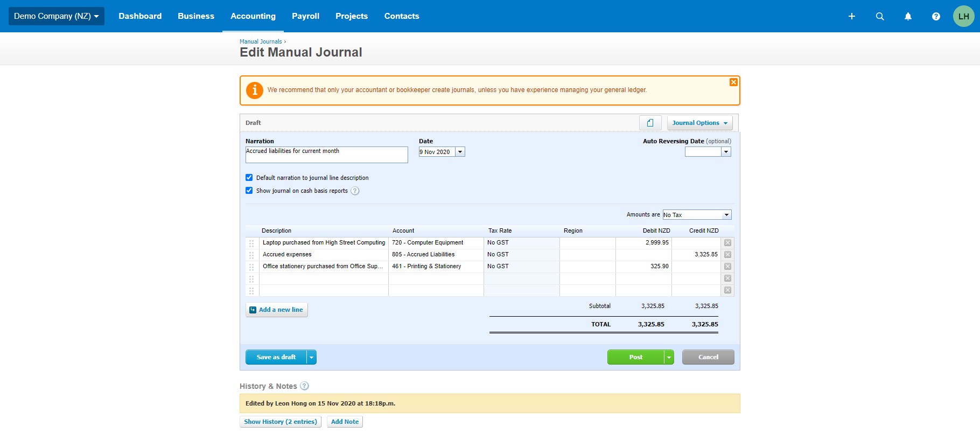Open the Demo Company (NZ) organisation menu
980x440 pixels.
coord(57,16)
